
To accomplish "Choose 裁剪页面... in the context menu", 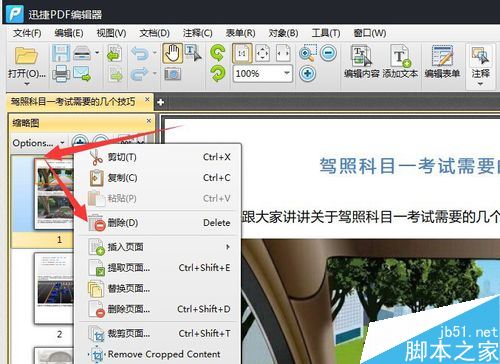I will point(159,333).
